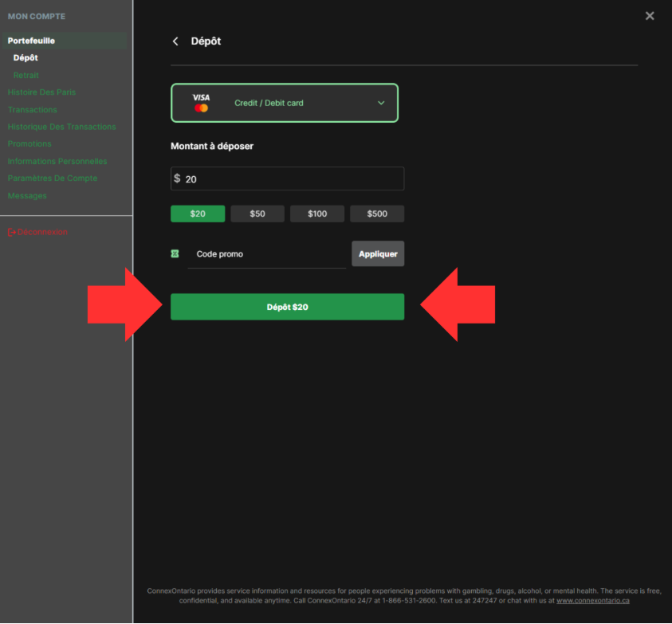
Task: Click the Visa Mastercard logo icon
Action: point(201,103)
